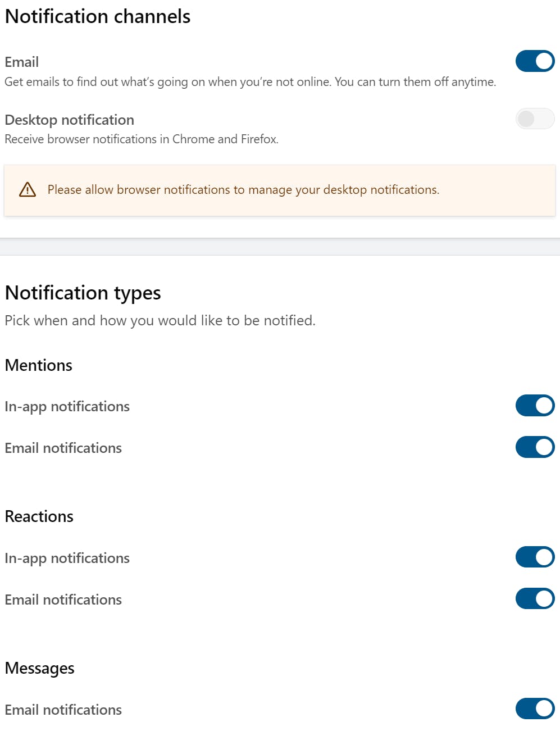Click the warning triangle icon in the banner

point(28,190)
